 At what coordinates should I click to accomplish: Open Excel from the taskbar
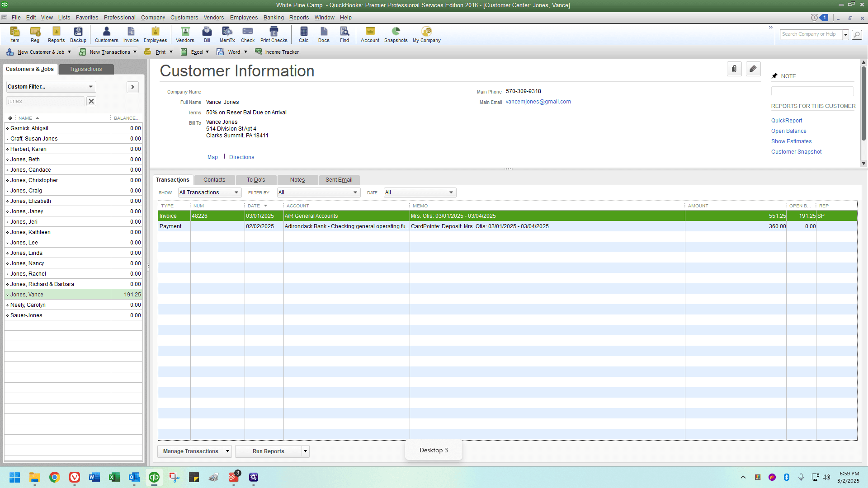(114, 477)
